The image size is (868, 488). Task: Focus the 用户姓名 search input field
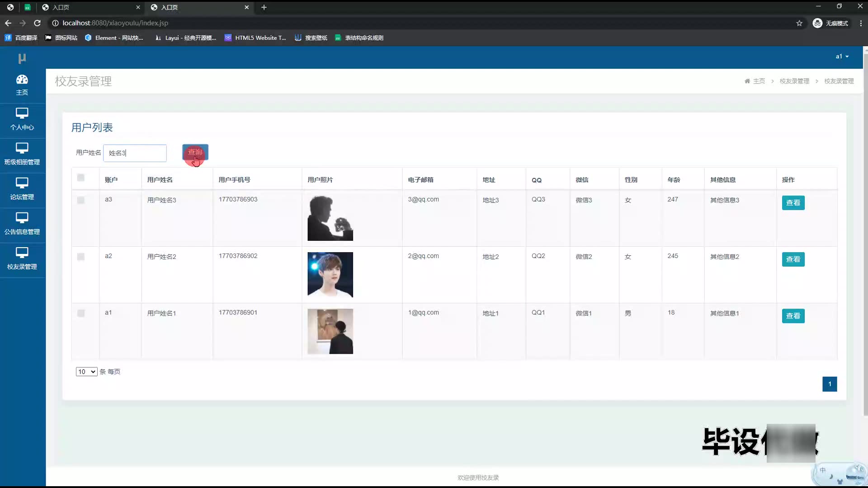(135, 153)
